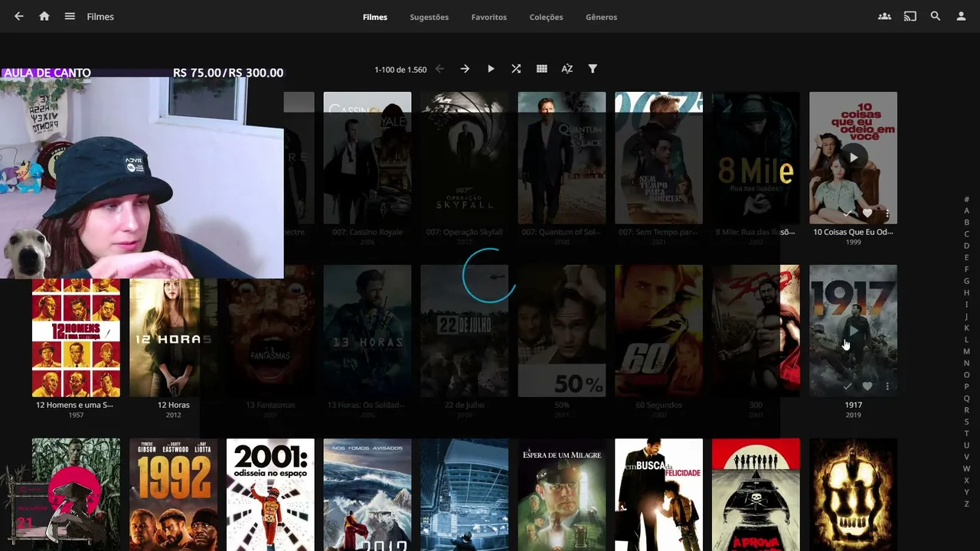This screenshot has width=980, height=551.
Task: Open the À Espera de um Milagre poster
Action: coord(562,494)
